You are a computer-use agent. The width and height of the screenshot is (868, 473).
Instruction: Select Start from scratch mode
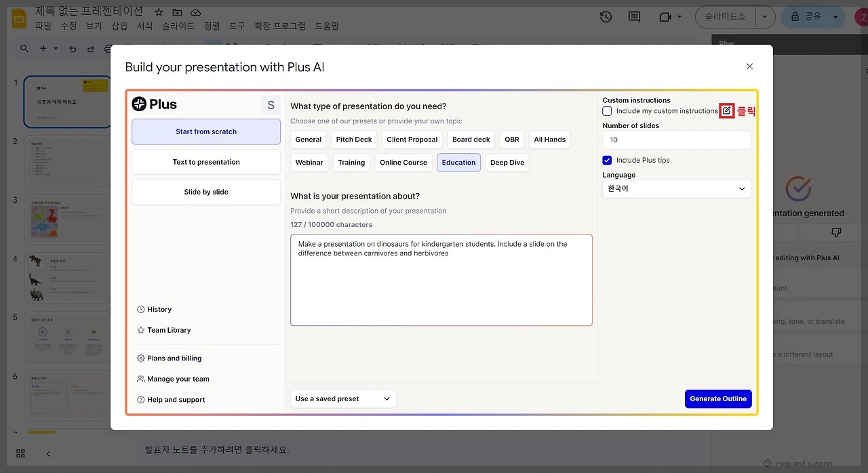coord(206,131)
